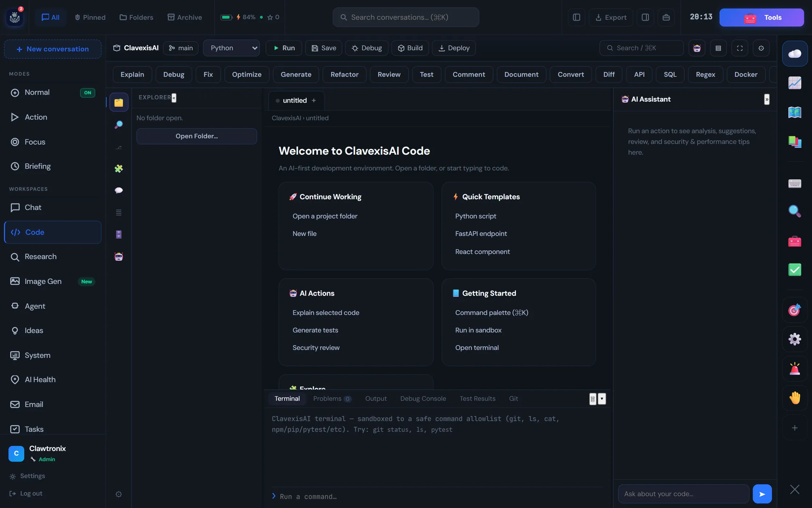812x508 pixels.
Task: Switch to the Problems tab
Action: (332, 398)
